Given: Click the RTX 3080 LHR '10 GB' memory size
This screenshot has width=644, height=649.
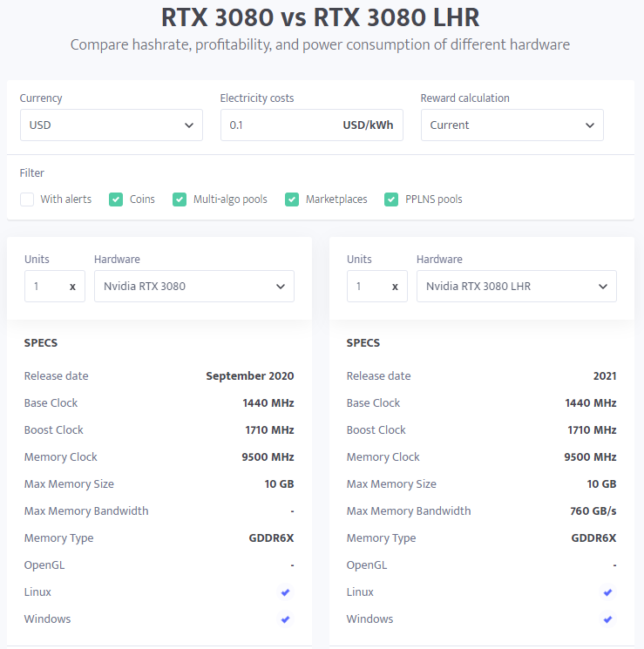Looking at the screenshot, I should point(602,483).
